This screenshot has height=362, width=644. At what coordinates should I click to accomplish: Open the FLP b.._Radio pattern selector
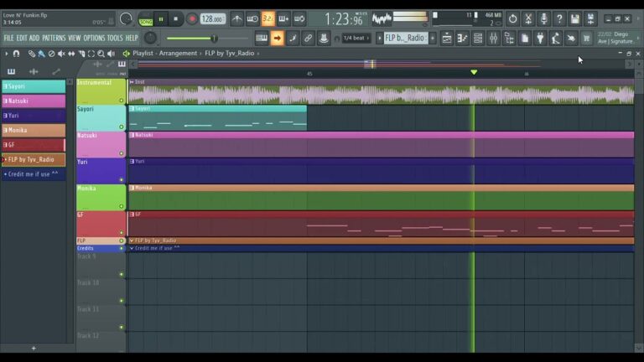[x=405, y=39]
